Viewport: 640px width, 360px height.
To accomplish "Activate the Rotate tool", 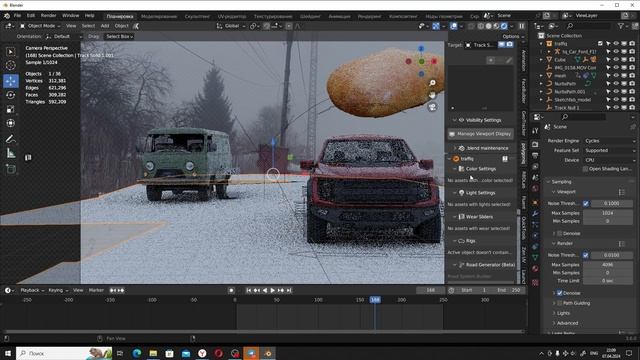I will pos(11,95).
